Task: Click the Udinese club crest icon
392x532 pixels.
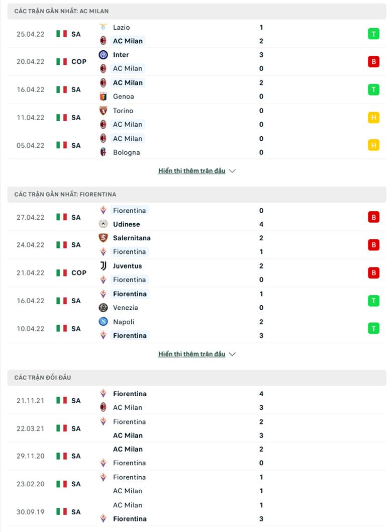Action: tap(103, 224)
